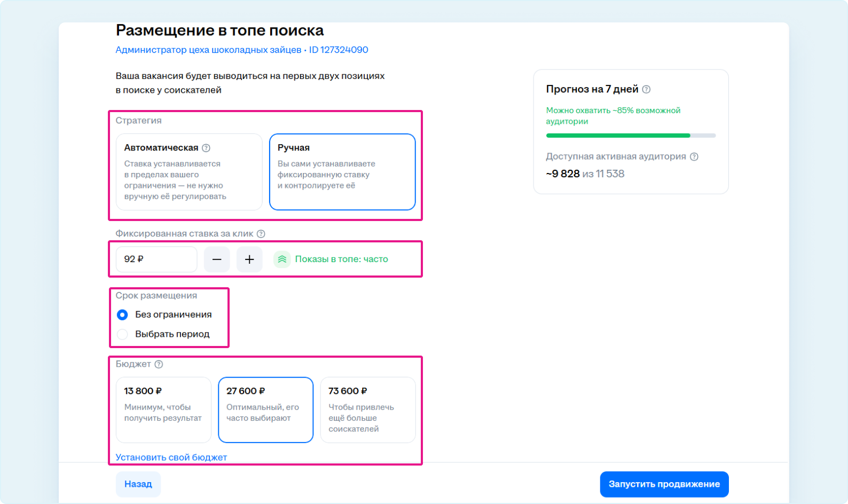Click help icon beside Фиксированная ставка за клик
848x504 pixels.
pos(261,234)
